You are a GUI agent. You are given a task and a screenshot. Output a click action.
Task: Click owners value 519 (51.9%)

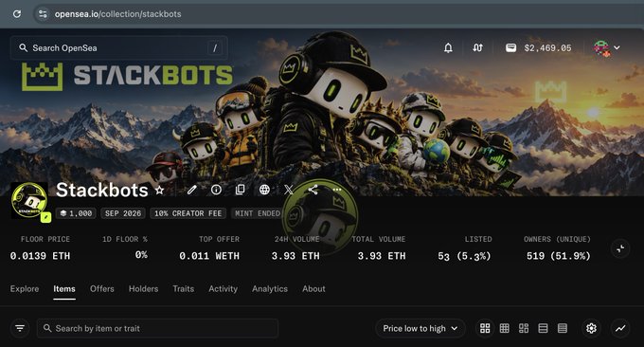point(559,256)
